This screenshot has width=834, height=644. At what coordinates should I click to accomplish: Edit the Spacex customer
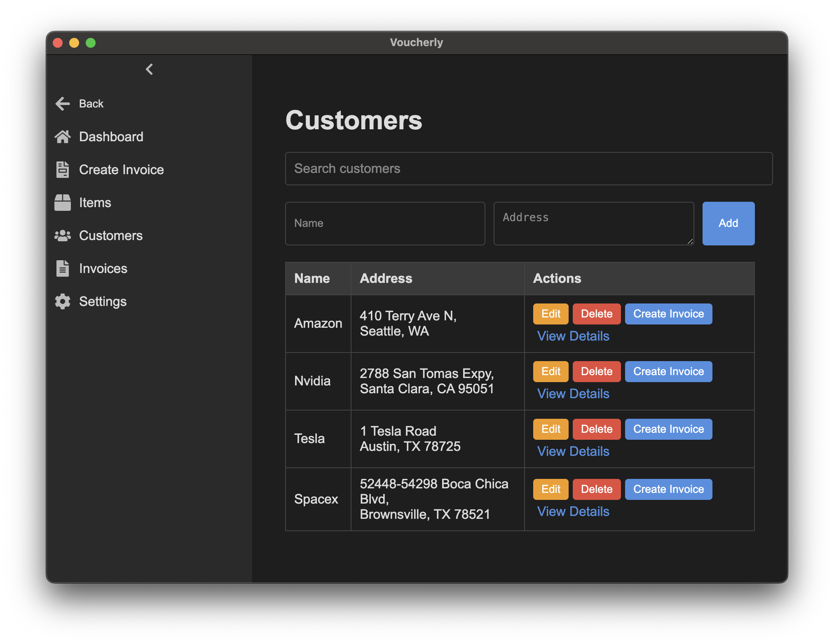[551, 490]
